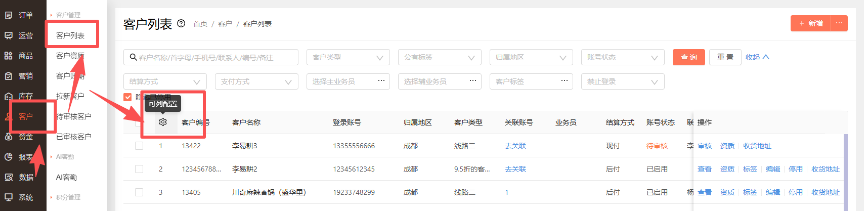This screenshot has width=868, height=211.
Task: Open the 支付方式 dropdown
Action: [x=256, y=81]
